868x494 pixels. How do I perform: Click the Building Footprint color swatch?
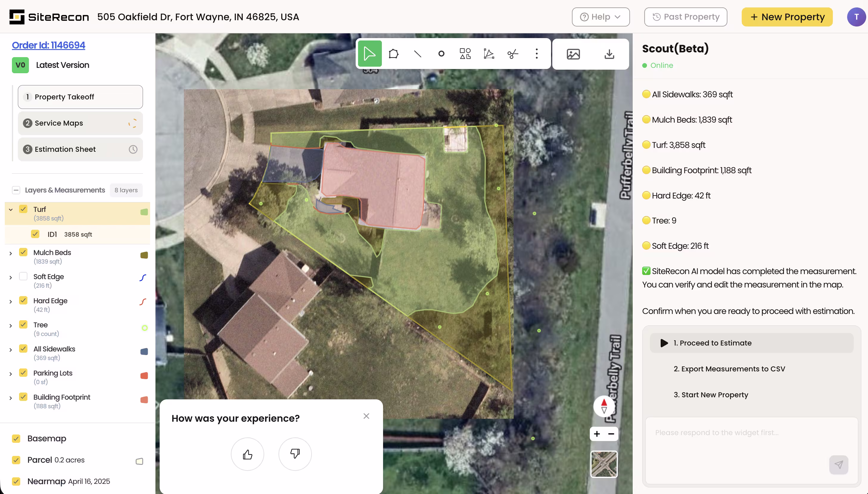pos(144,400)
